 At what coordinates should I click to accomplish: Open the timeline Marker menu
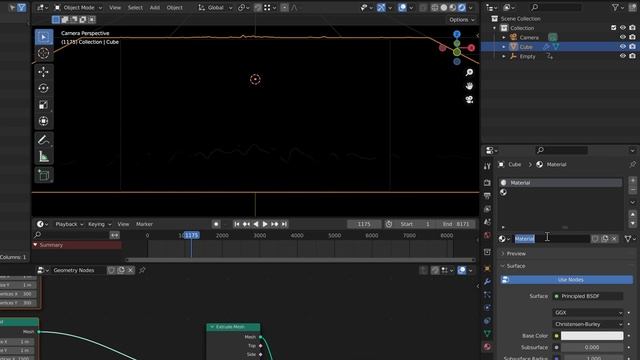[144, 224]
